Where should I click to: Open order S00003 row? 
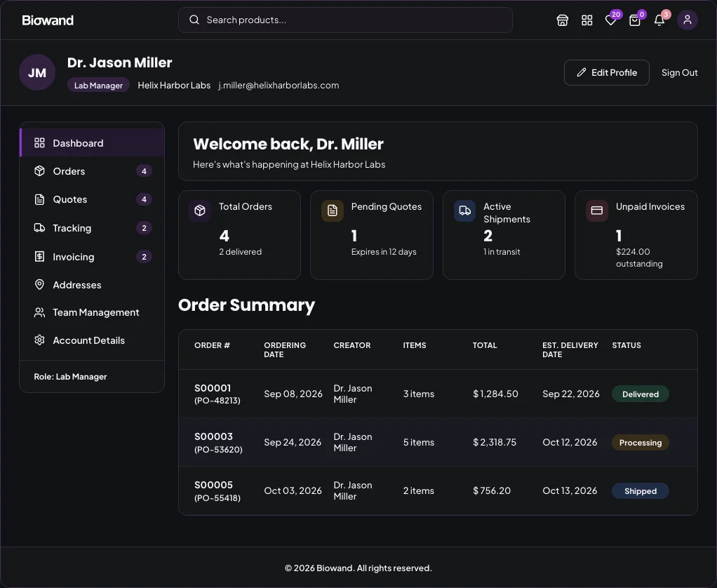438,442
